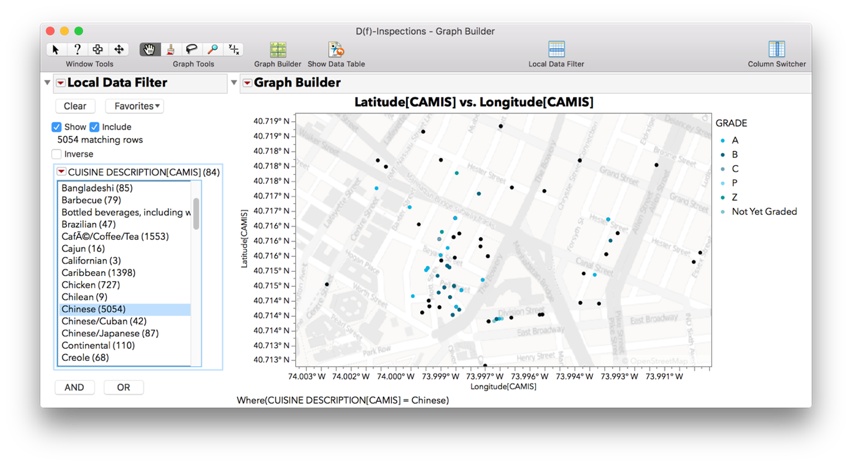Click grade P legend color marker

723,183
